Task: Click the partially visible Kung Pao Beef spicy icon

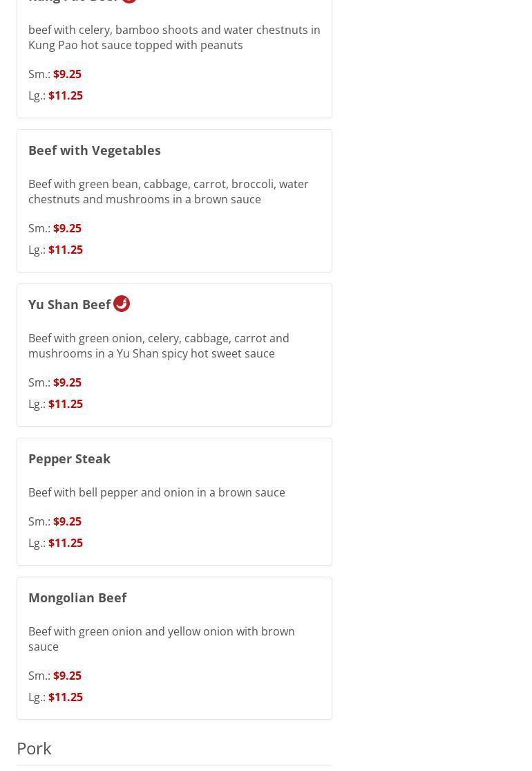Action: tap(129, 1)
